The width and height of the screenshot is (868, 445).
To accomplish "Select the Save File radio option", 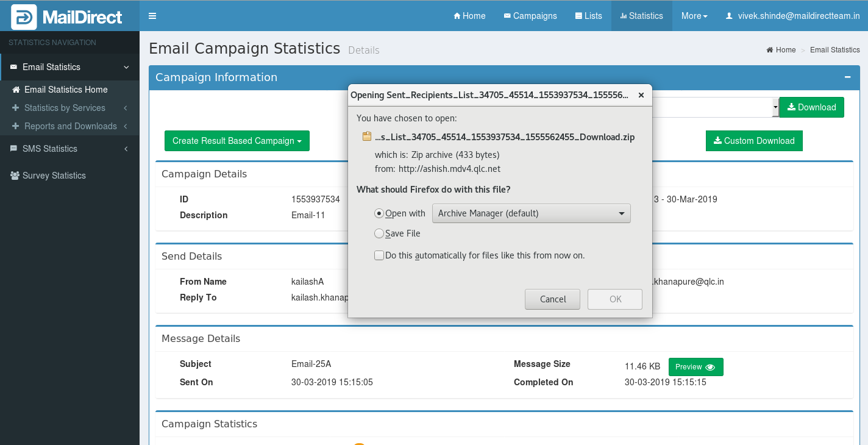I will [379, 233].
